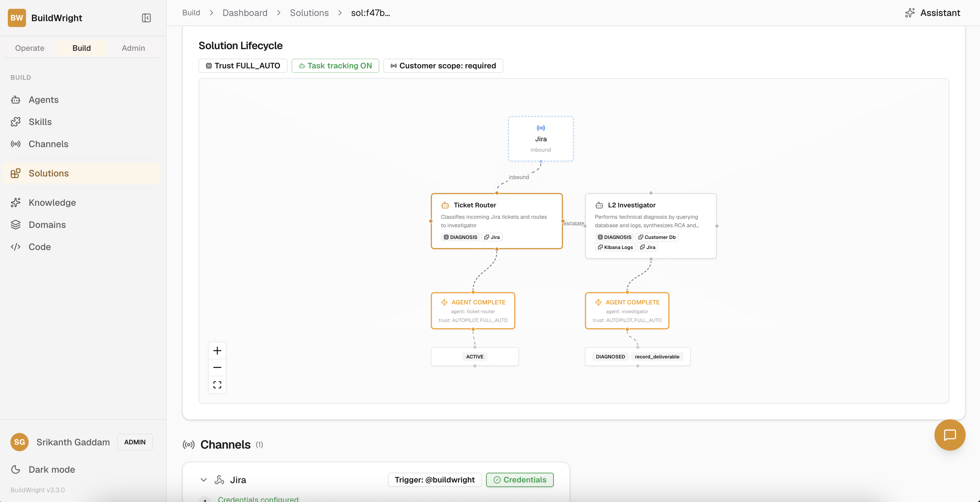Open the Agents section
Viewport: 980px width, 502px height.
pyautogui.click(x=82, y=100)
